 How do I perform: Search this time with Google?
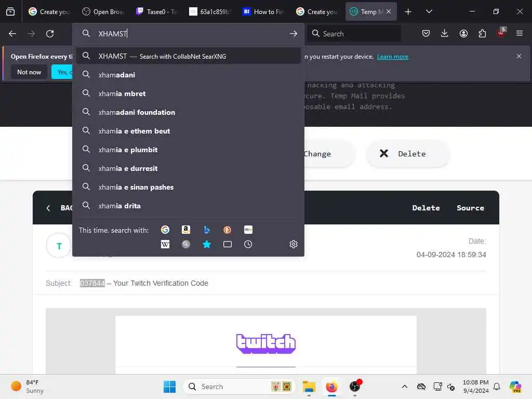(x=165, y=230)
